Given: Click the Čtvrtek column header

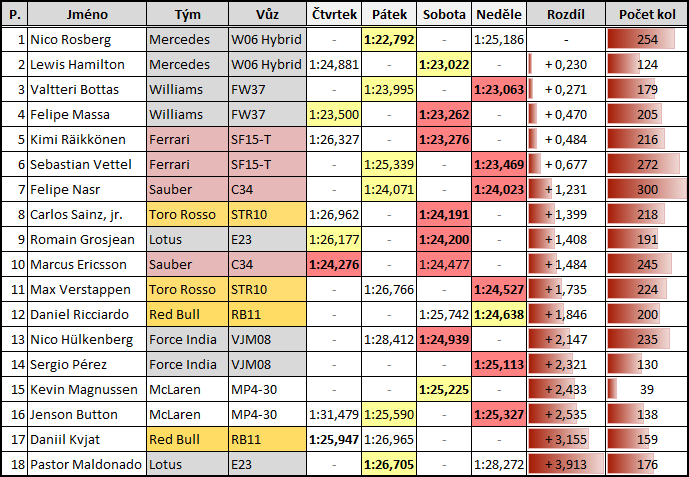Looking at the screenshot, I should point(333,15).
